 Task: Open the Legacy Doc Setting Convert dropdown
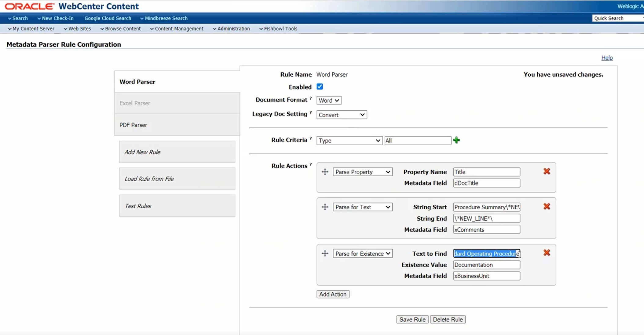tap(342, 115)
